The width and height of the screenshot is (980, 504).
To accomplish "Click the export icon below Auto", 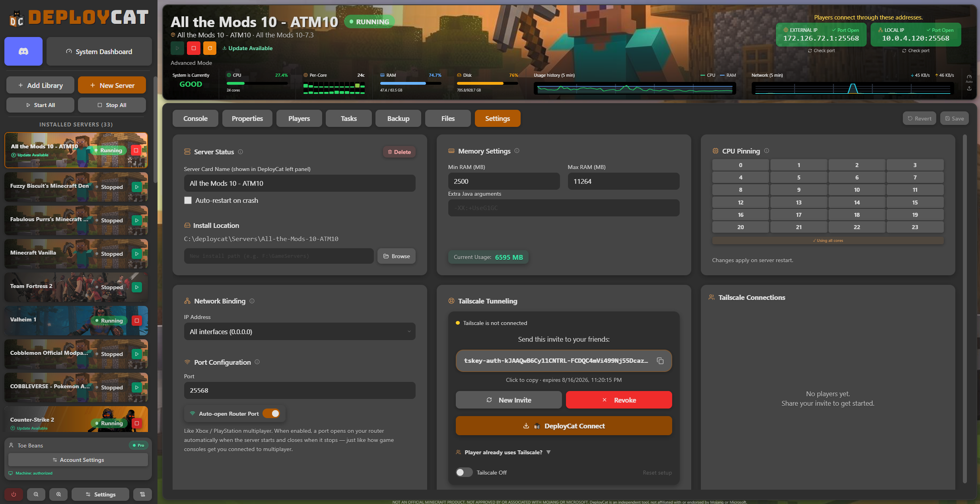I will pos(969,88).
